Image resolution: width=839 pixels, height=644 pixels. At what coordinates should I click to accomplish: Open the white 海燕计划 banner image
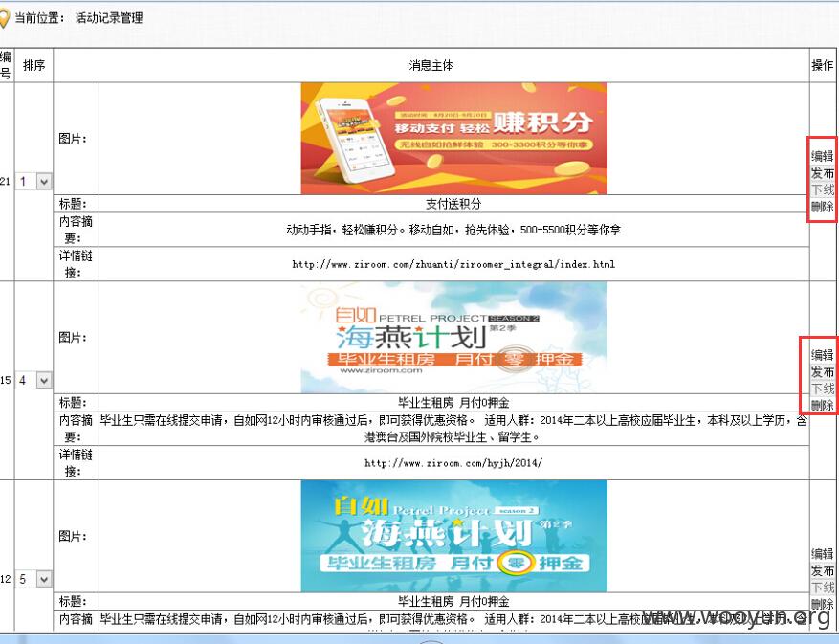[x=453, y=337]
